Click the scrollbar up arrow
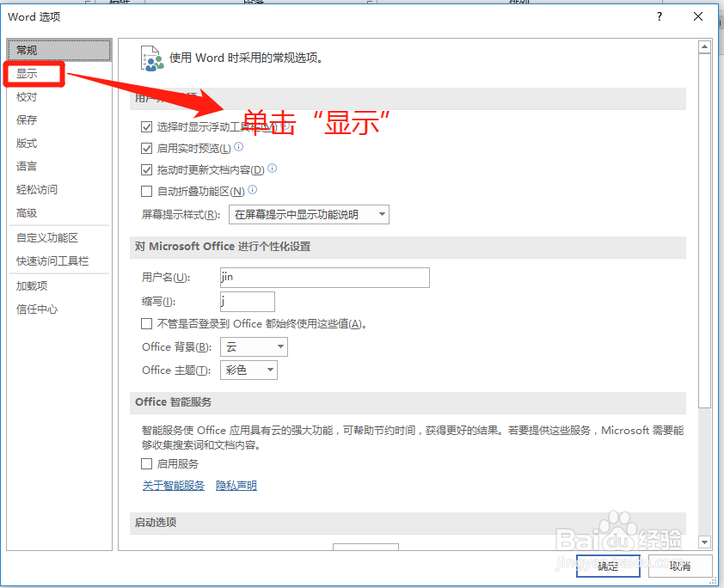The image size is (724, 588). (x=704, y=46)
